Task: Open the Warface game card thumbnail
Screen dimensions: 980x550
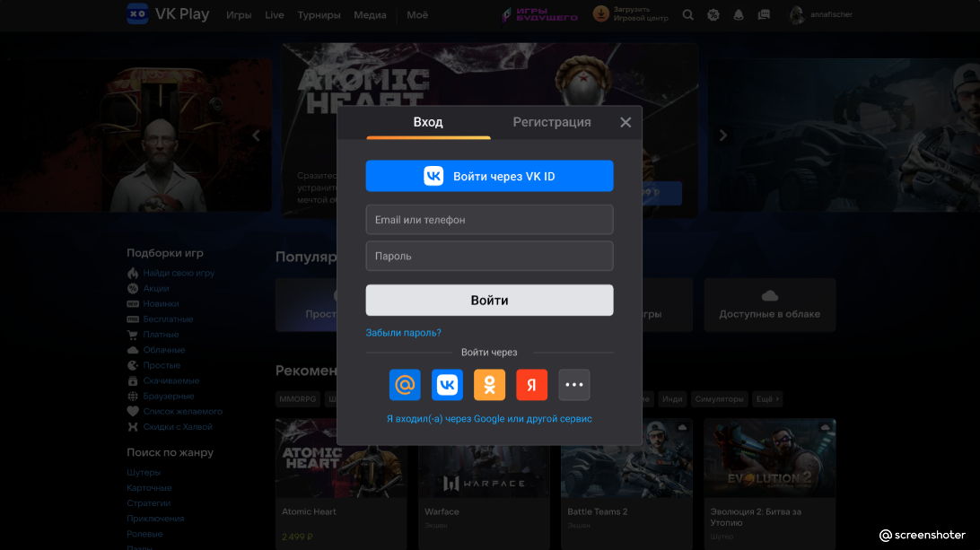Action: click(x=485, y=471)
